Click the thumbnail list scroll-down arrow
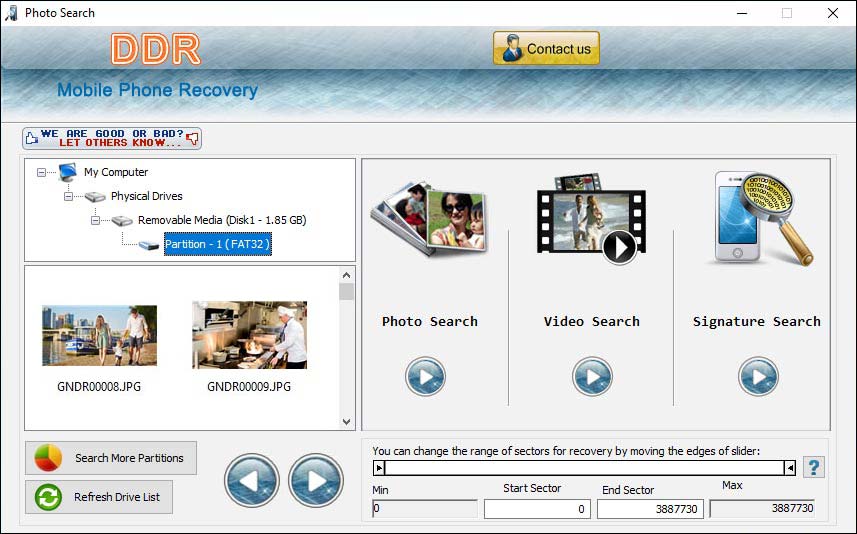The height and width of the screenshot is (534, 857). pyautogui.click(x=347, y=421)
